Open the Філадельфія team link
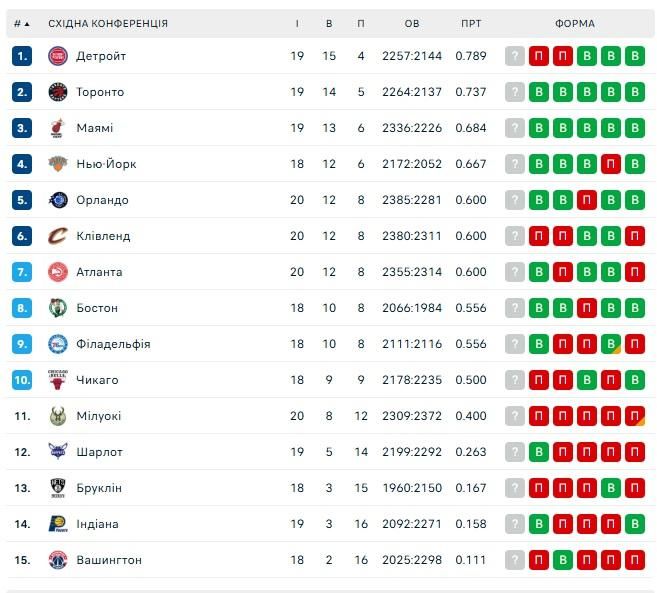This screenshot has width=657, height=593. pos(113,344)
